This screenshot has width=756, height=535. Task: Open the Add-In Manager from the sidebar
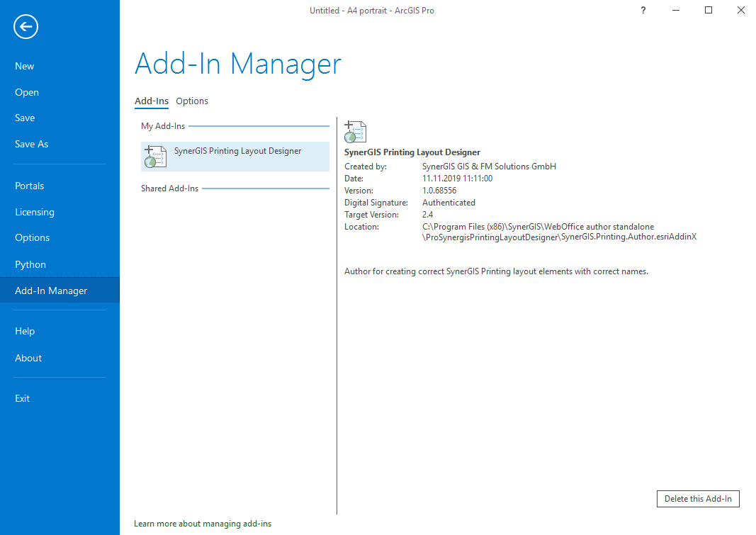51,290
